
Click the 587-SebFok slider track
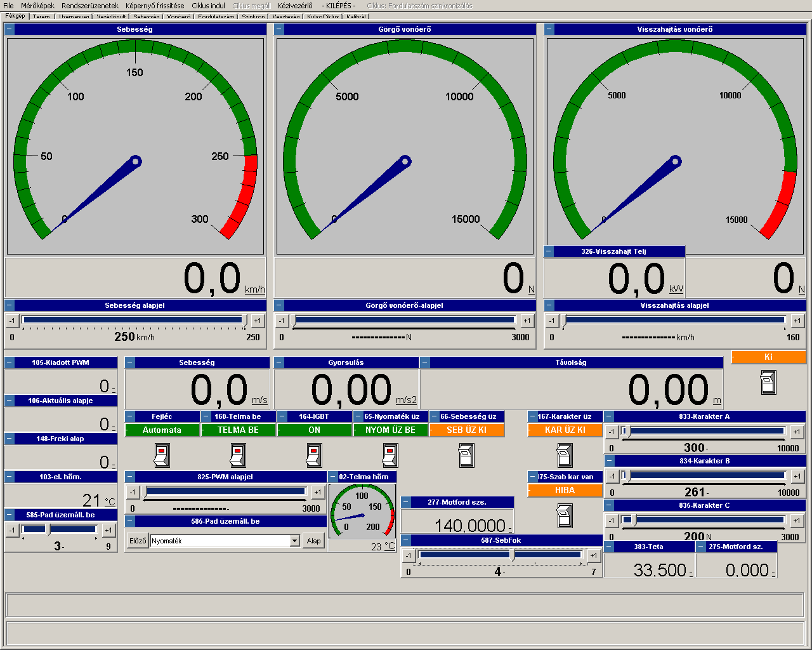(501, 555)
